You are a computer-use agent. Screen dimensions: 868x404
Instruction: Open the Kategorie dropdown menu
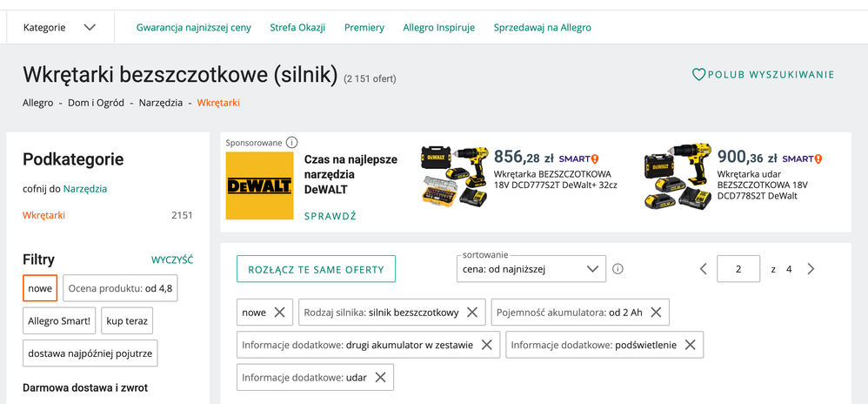[x=60, y=27]
